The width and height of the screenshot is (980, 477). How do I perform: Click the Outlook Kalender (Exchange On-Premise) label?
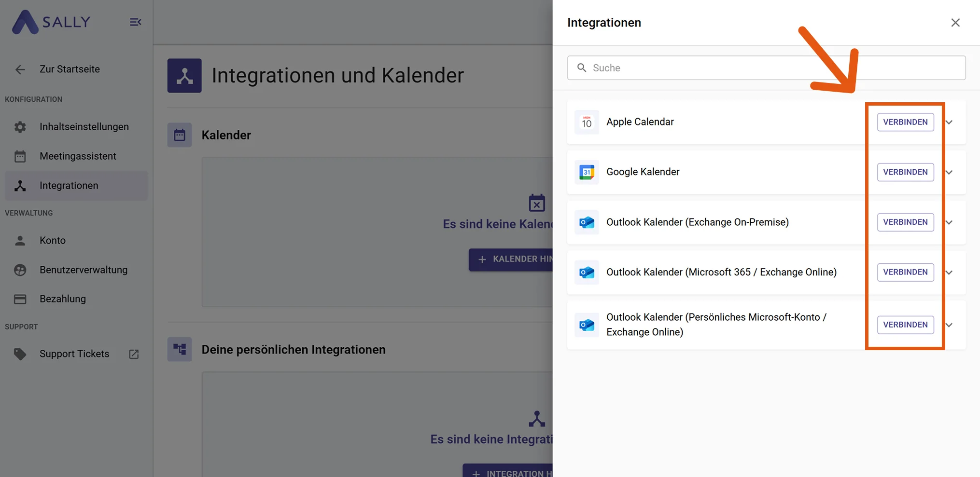(x=698, y=222)
